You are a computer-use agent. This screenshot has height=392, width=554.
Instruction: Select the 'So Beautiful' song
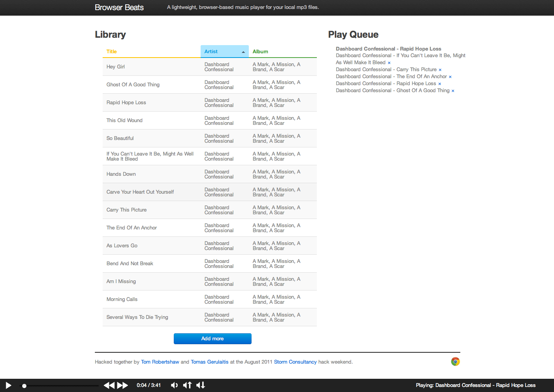[120, 138]
